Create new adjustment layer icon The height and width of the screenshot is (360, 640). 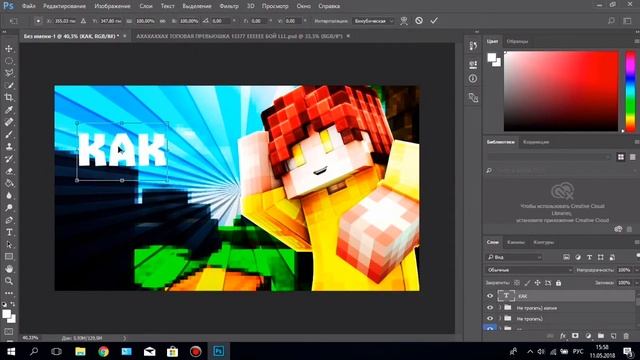click(588, 336)
